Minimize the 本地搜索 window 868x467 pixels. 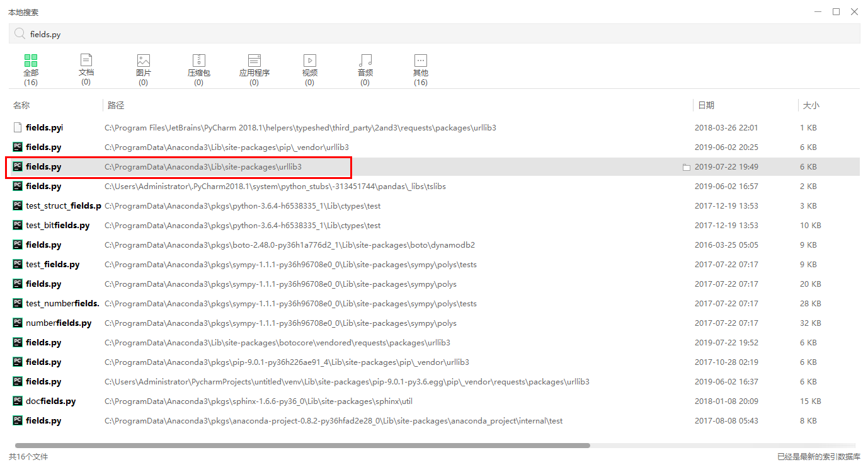tap(818, 11)
